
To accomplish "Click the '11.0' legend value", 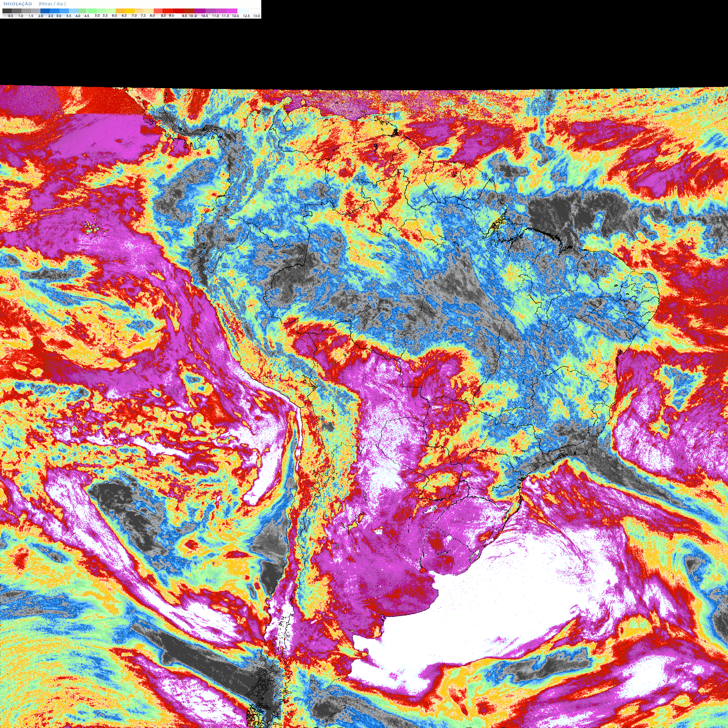I will click(216, 16).
